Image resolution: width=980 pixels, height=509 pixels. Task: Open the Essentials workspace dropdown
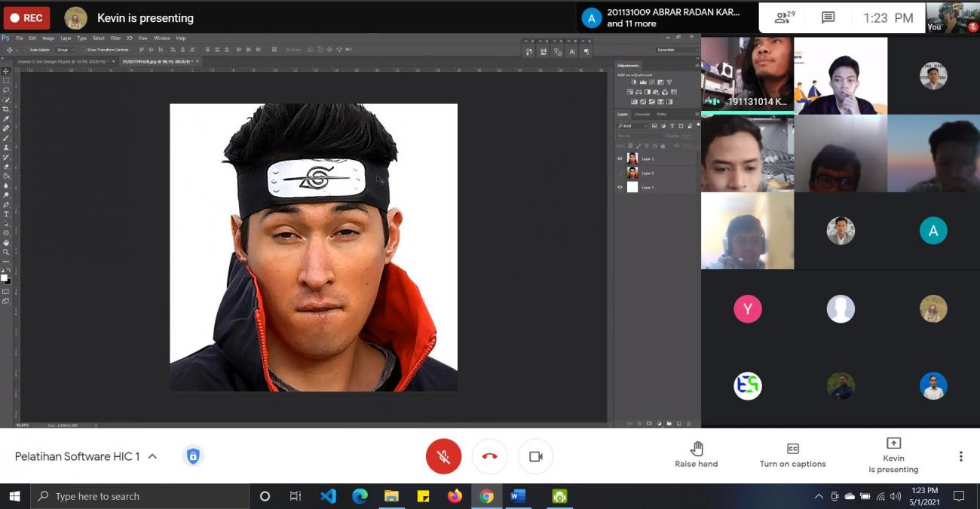point(675,50)
